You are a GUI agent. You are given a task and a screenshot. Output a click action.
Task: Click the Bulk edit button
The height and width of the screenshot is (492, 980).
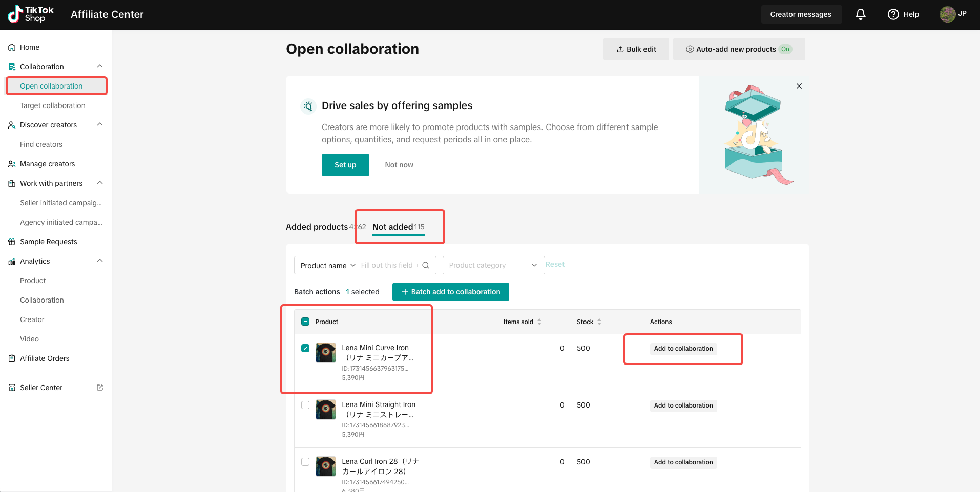coord(636,49)
